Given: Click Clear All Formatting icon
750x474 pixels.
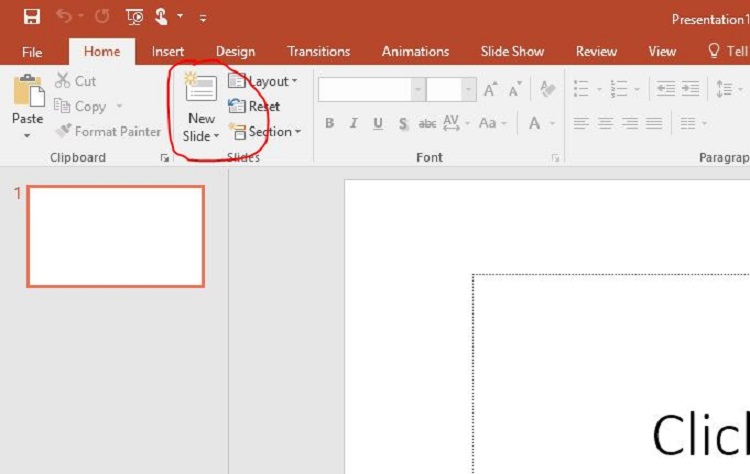Looking at the screenshot, I should click(548, 89).
